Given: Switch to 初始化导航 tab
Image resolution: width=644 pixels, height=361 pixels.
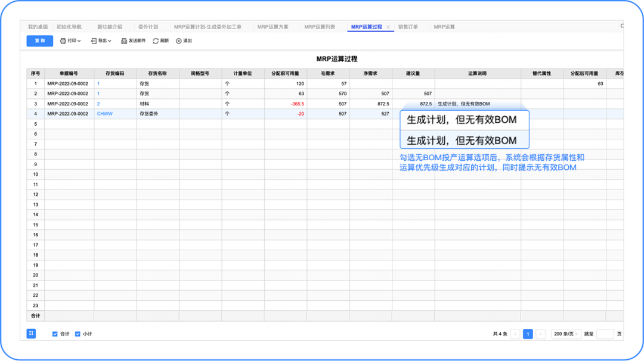Looking at the screenshot, I should (69, 27).
